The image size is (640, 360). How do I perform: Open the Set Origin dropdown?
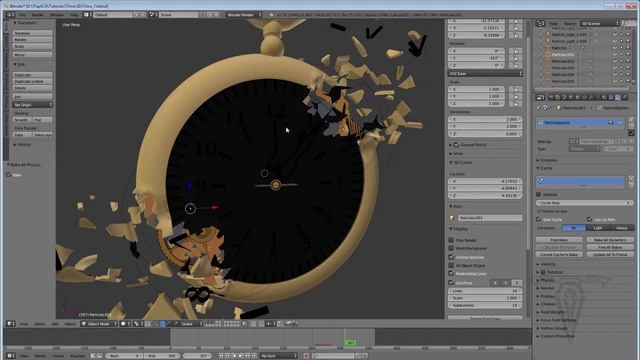coord(33,105)
